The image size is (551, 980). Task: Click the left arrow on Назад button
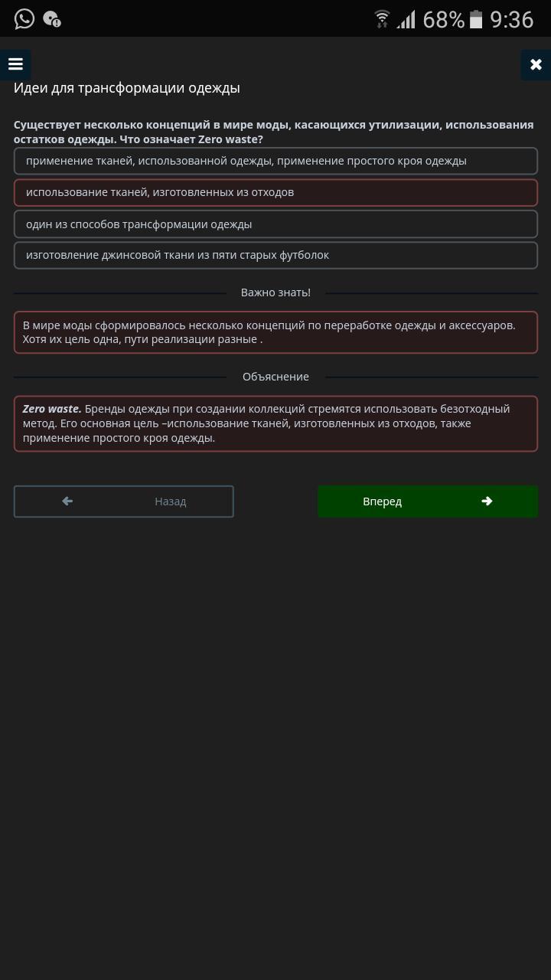[x=67, y=501]
